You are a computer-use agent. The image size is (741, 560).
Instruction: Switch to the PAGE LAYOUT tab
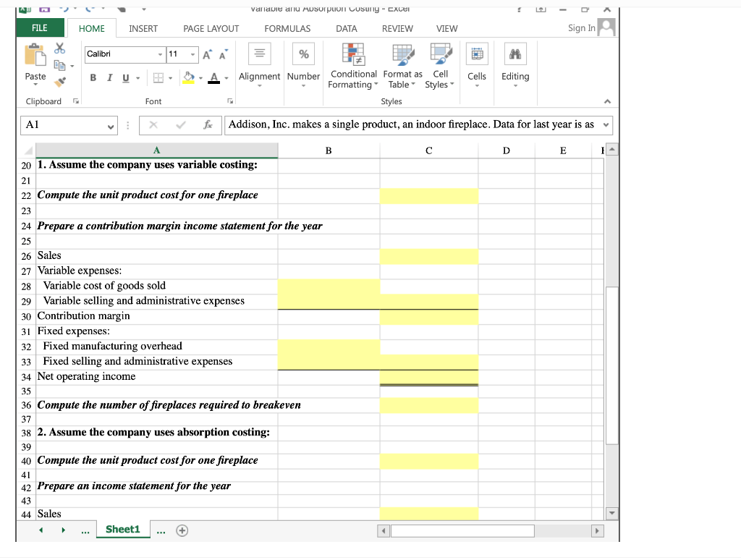pos(211,29)
